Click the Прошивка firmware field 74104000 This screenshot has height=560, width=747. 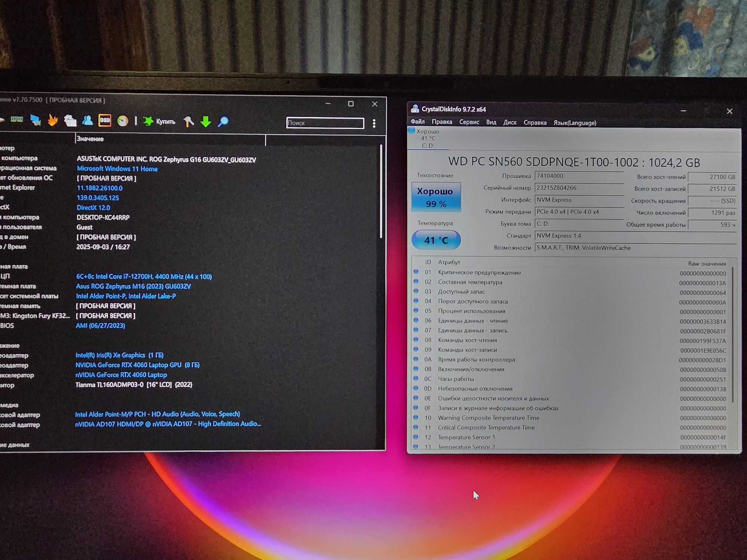point(579,176)
